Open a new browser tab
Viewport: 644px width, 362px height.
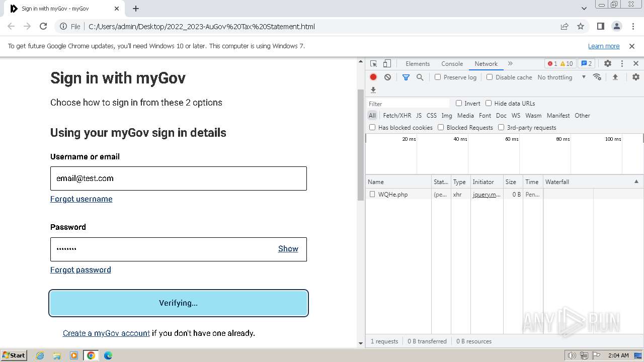tap(136, 9)
